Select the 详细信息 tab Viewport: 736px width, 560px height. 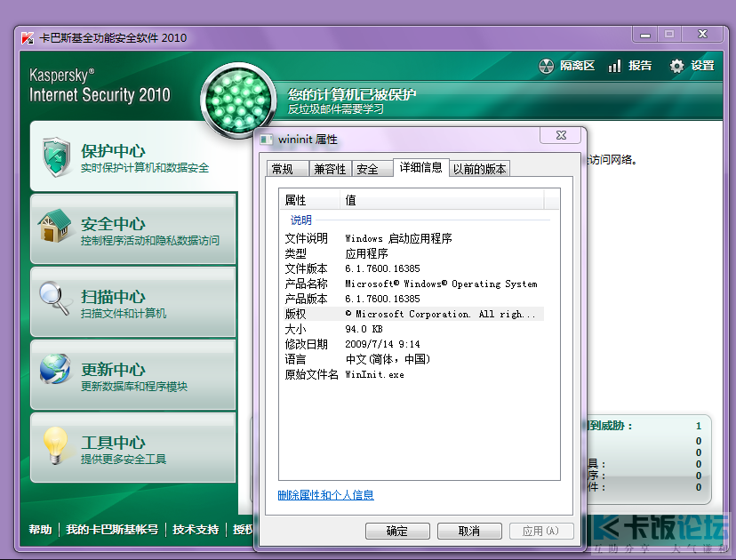tap(421, 168)
